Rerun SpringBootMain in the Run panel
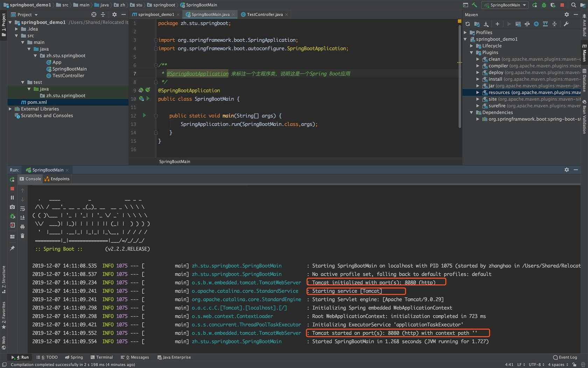Screen dimensions: 588x368 click(12, 179)
